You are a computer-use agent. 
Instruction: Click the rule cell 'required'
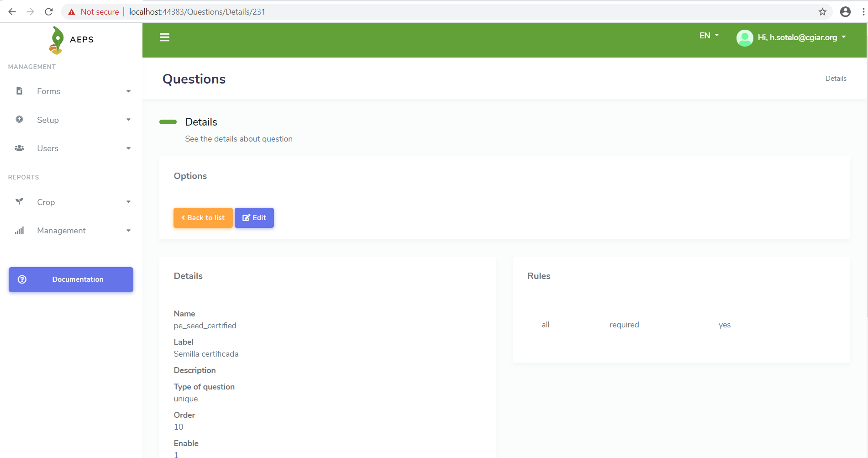point(624,325)
